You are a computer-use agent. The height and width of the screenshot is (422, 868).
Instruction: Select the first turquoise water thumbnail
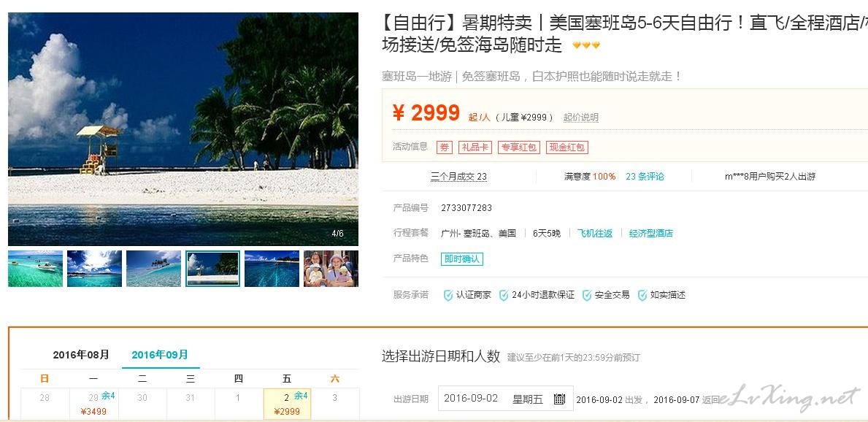pyautogui.click(x=36, y=269)
